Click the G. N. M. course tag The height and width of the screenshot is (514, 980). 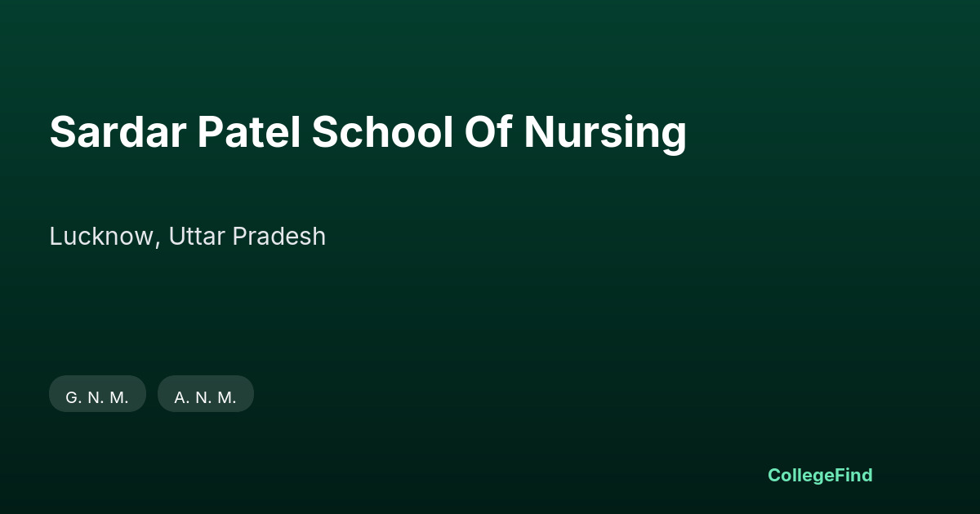click(97, 394)
